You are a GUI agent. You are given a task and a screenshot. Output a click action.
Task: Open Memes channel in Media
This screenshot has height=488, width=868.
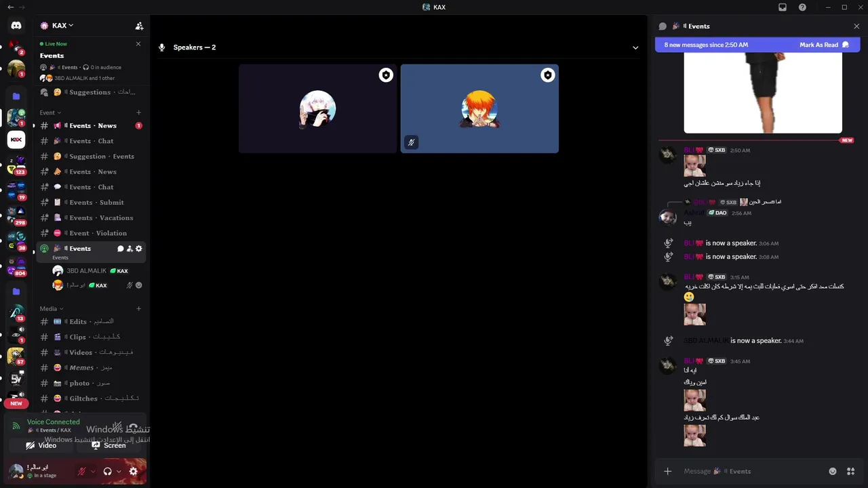91,367
